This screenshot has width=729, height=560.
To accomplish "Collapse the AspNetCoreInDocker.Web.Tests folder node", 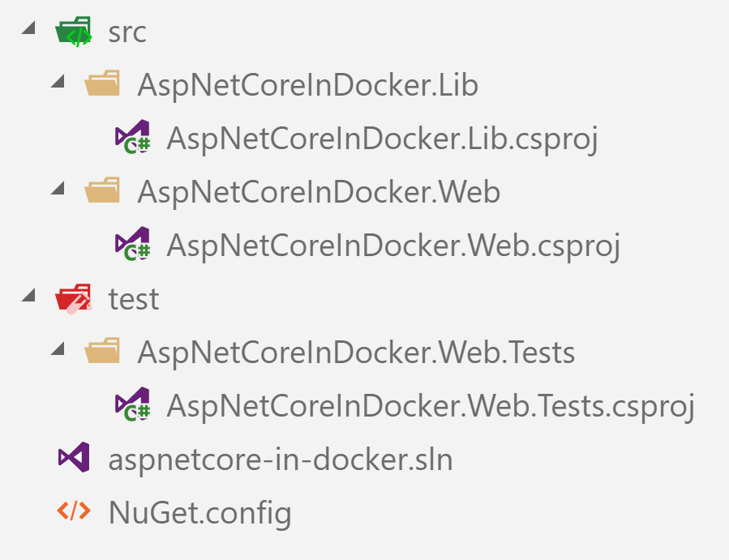I will coord(58,348).
